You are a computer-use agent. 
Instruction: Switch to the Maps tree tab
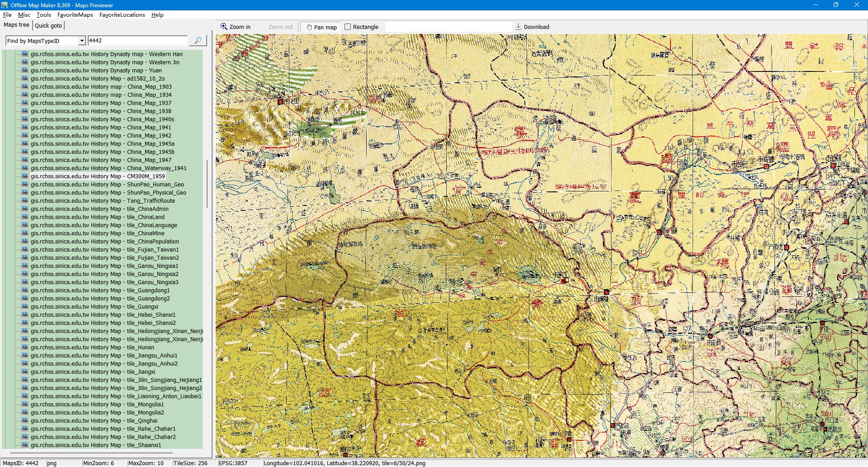tap(16, 25)
